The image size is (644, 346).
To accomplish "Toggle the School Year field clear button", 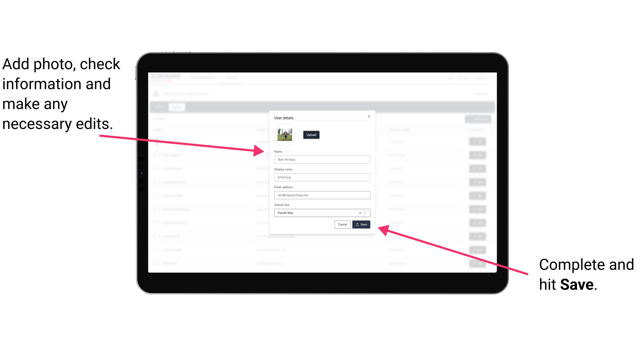I will 359,213.
